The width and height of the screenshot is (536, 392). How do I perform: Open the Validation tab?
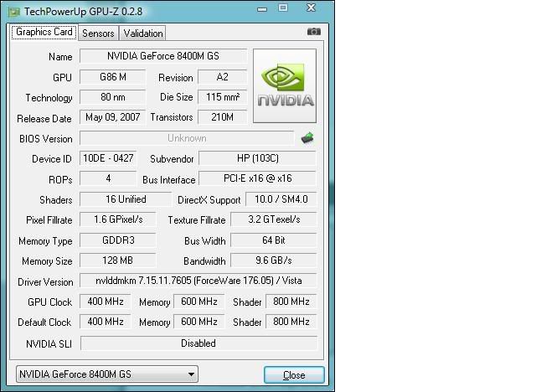point(143,34)
